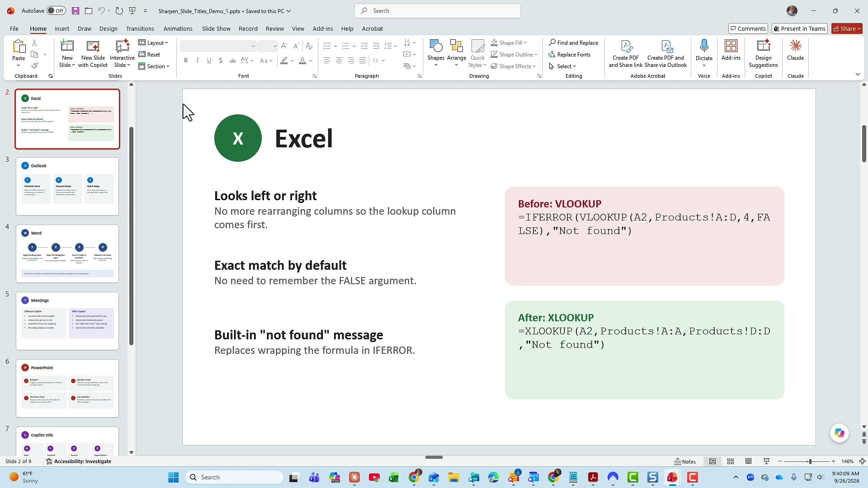The width and height of the screenshot is (868, 488).
Task: Switch to Reading View in status bar
Action: [x=748, y=461]
